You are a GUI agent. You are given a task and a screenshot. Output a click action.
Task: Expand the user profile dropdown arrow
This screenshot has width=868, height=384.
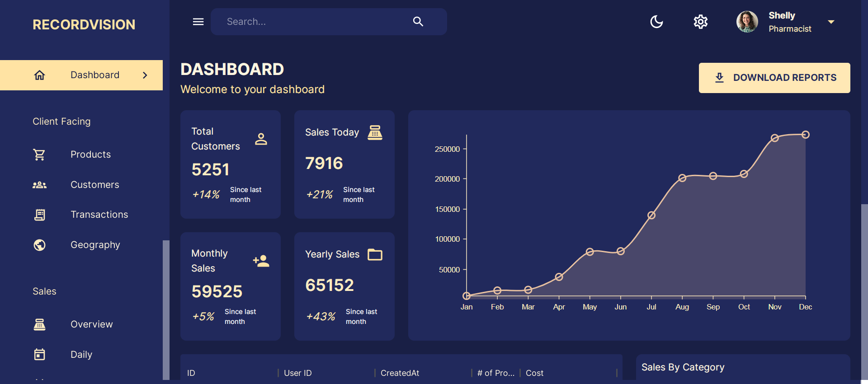click(x=831, y=22)
